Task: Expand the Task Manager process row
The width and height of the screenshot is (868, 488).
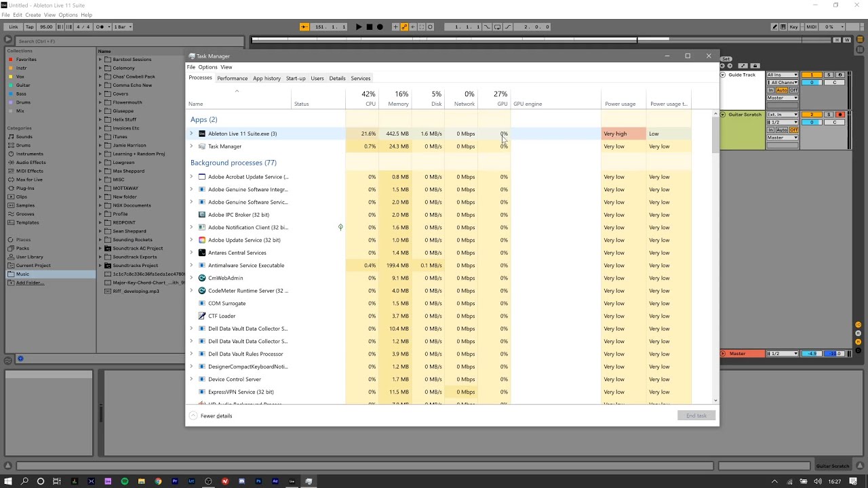Action: [x=191, y=146]
